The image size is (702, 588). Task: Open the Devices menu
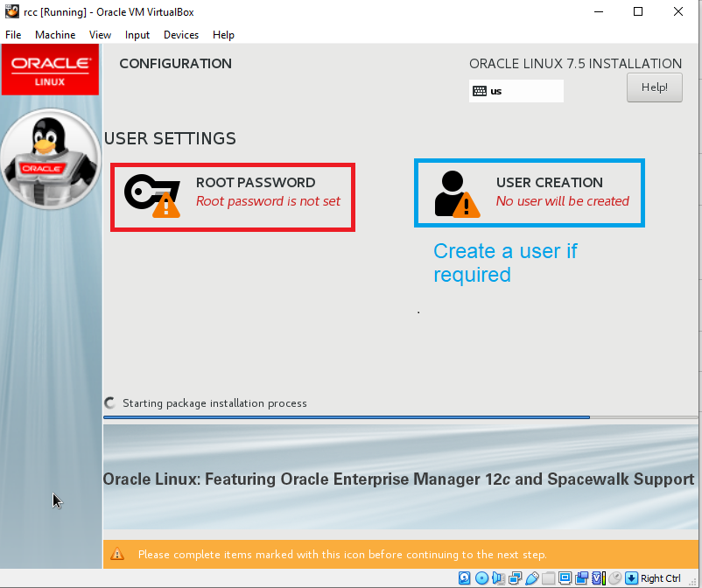(x=181, y=35)
